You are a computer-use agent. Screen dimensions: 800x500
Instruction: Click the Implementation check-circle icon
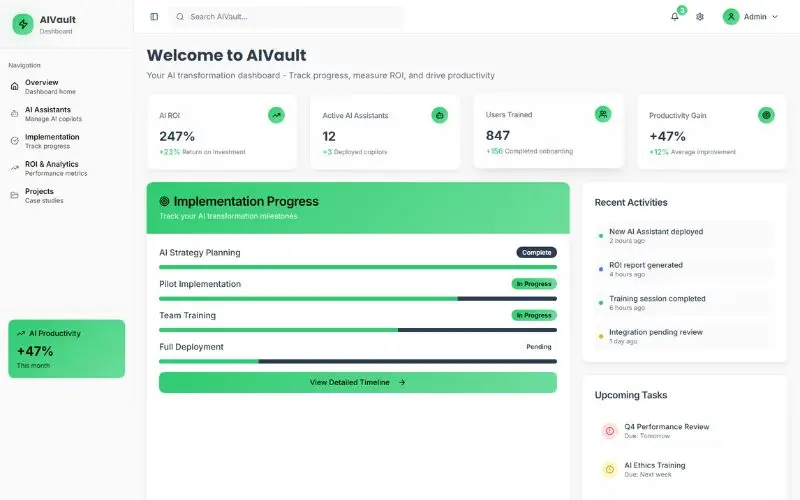tap(14, 141)
